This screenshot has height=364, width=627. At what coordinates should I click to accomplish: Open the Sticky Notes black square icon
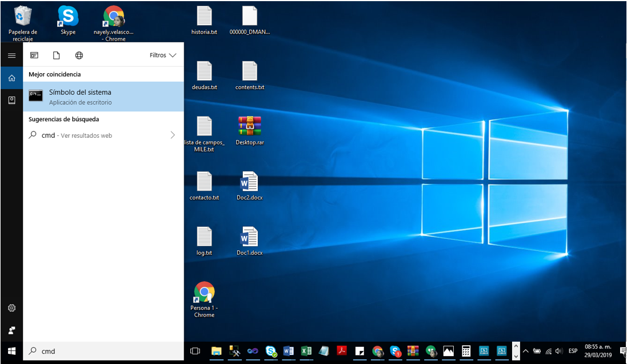click(x=360, y=351)
